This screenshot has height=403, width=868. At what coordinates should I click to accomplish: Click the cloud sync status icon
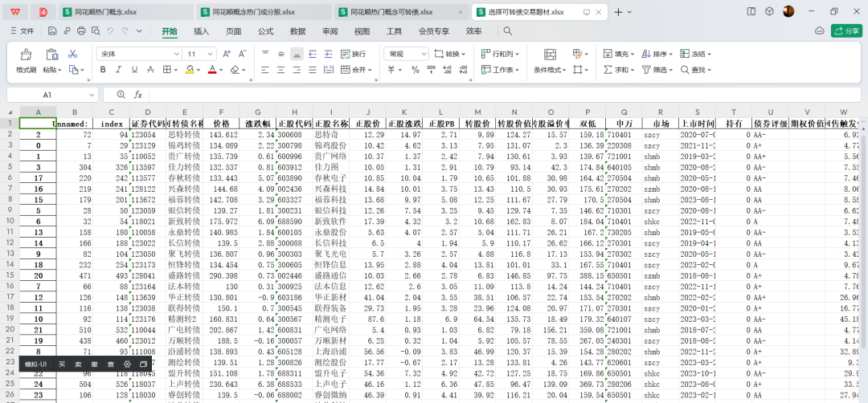coord(820,31)
